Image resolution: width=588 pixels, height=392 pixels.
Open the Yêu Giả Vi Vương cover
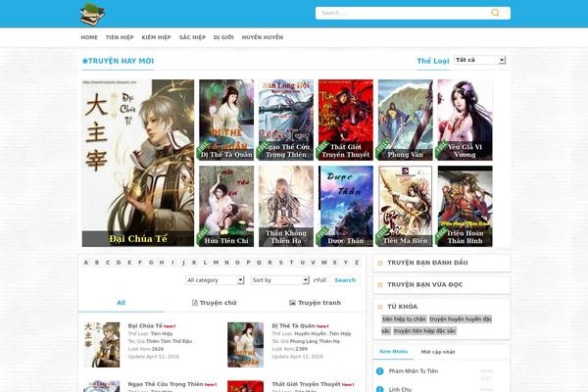point(465,120)
